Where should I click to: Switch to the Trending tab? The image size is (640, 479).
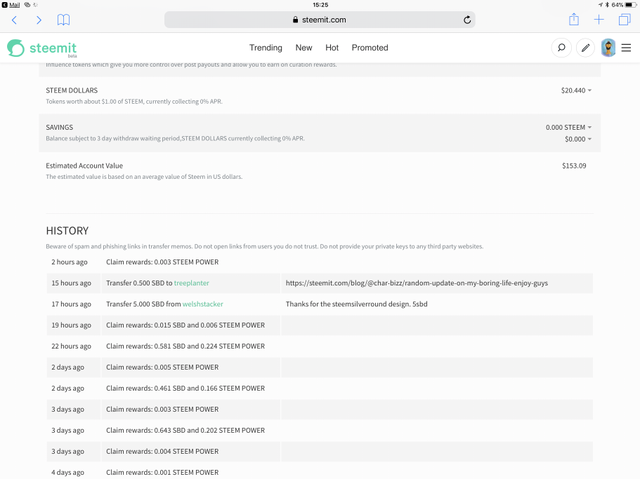coord(266,48)
